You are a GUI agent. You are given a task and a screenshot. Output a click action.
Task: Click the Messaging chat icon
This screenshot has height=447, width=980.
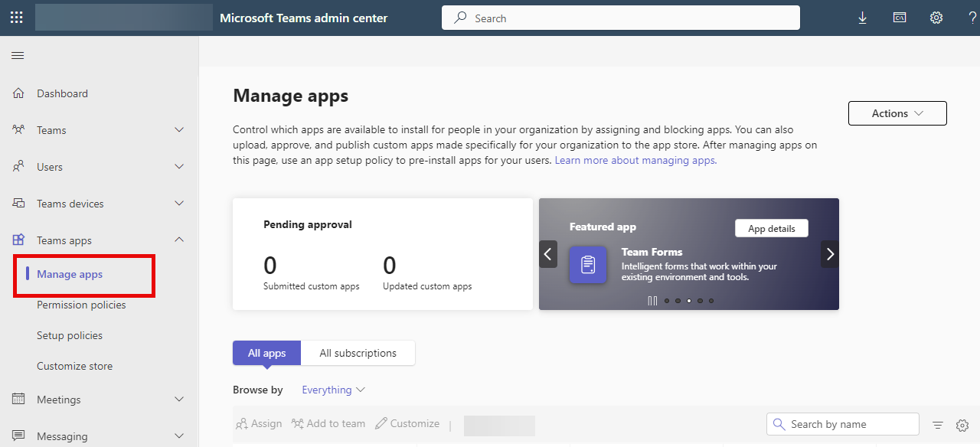pos(19,436)
